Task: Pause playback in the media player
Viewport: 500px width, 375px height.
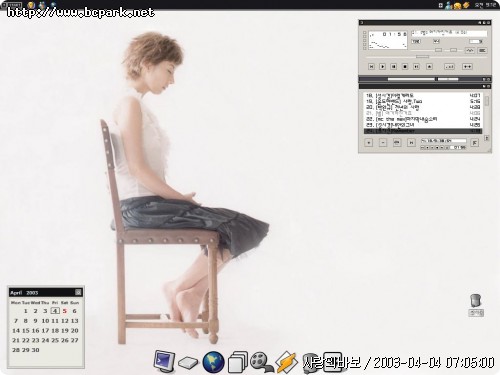Action: click(x=394, y=67)
